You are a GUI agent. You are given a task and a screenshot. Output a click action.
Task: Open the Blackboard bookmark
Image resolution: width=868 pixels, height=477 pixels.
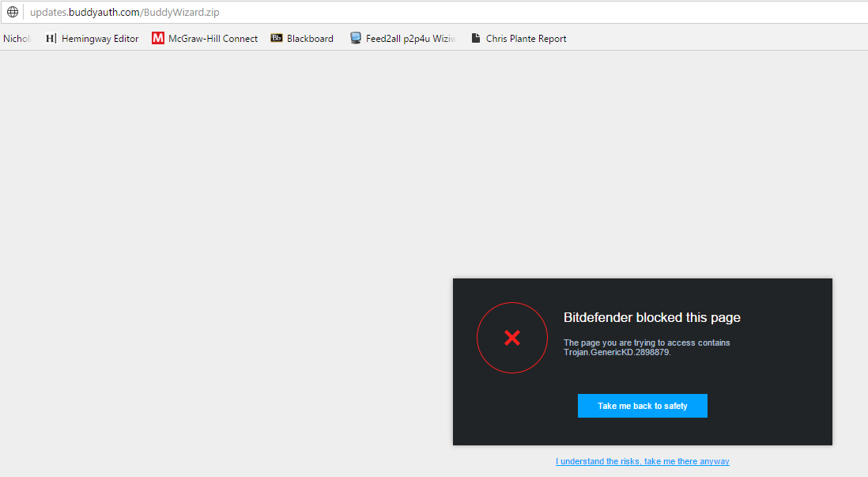[302, 38]
